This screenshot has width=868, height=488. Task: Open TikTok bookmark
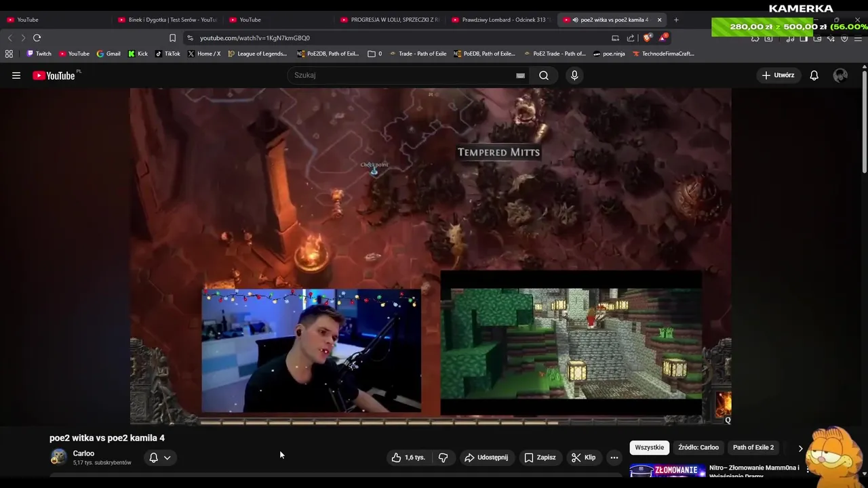click(167, 54)
